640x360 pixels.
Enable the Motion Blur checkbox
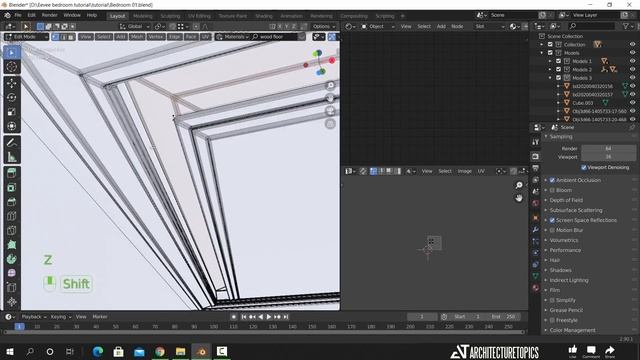coord(552,230)
